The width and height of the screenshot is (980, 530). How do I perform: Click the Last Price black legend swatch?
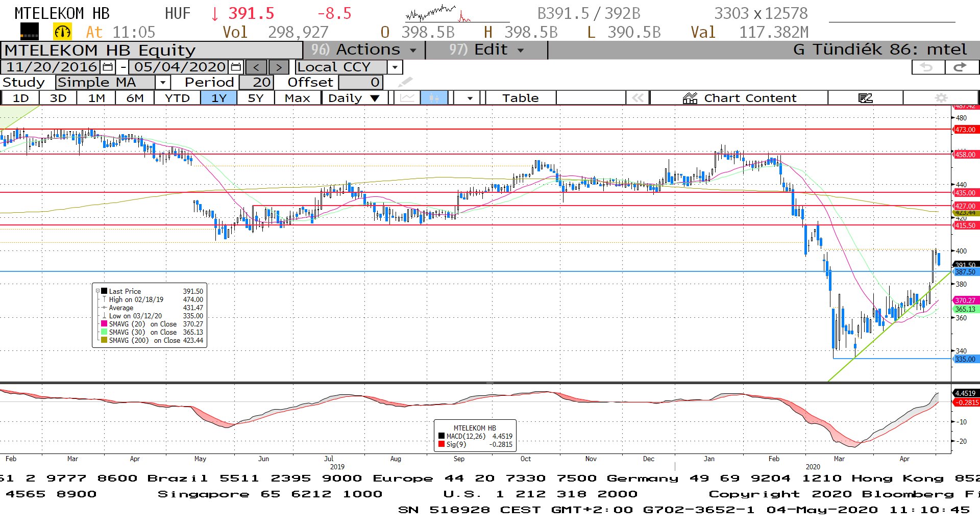pyautogui.click(x=104, y=291)
